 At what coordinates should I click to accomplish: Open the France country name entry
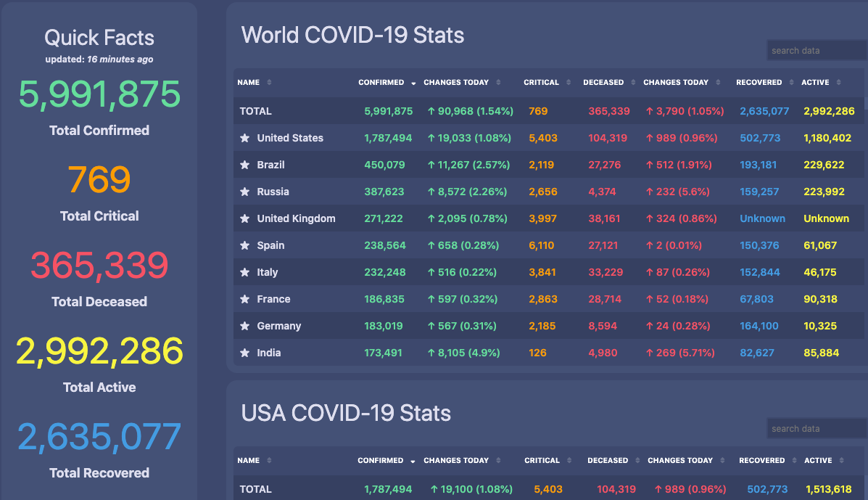[x=273, y=299]
